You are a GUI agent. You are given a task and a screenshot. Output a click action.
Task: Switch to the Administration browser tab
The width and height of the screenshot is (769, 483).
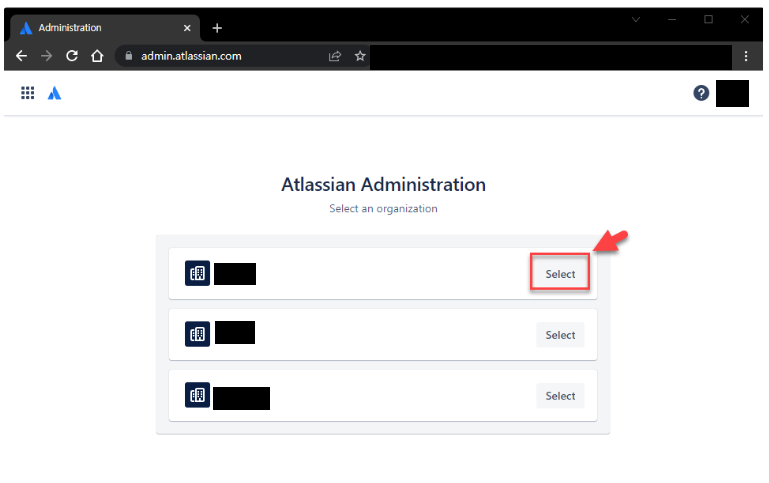click(104, 28)
